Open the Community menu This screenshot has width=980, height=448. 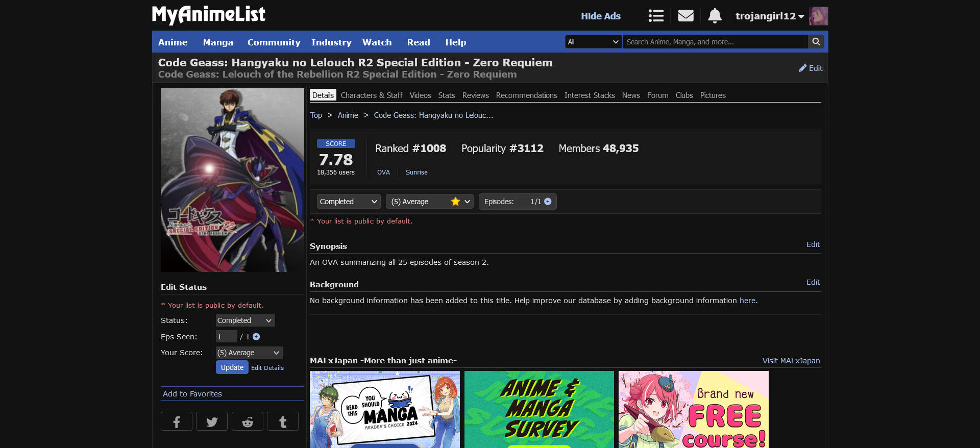point(274,42)
